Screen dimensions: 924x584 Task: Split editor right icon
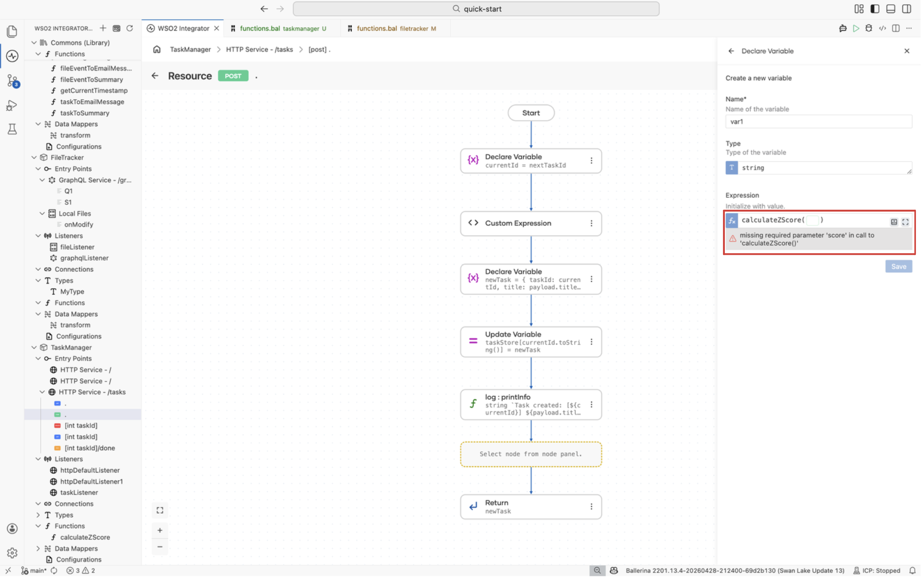[896, 28]
